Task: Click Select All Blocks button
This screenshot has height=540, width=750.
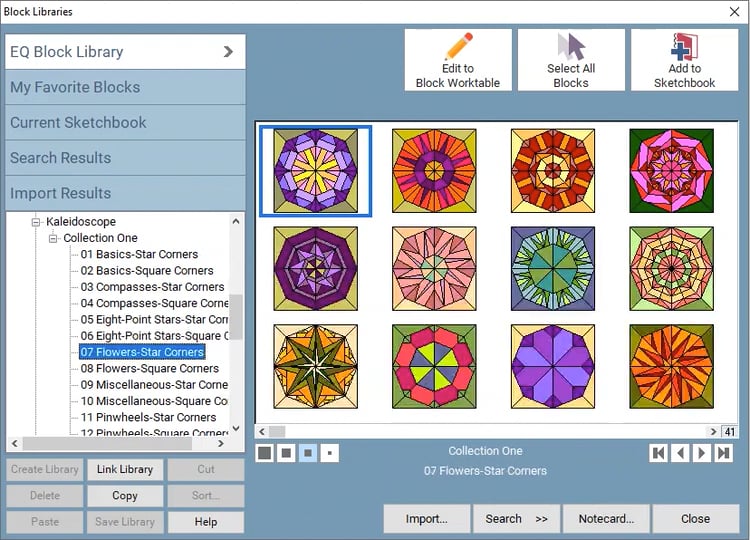Action: coord(571,60)
